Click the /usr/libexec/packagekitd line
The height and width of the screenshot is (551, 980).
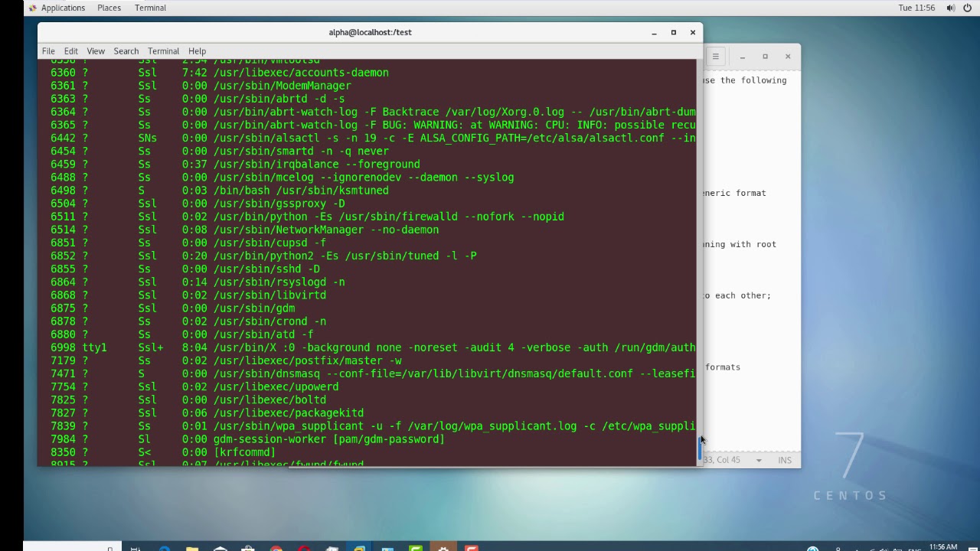(x=207, y=412)
